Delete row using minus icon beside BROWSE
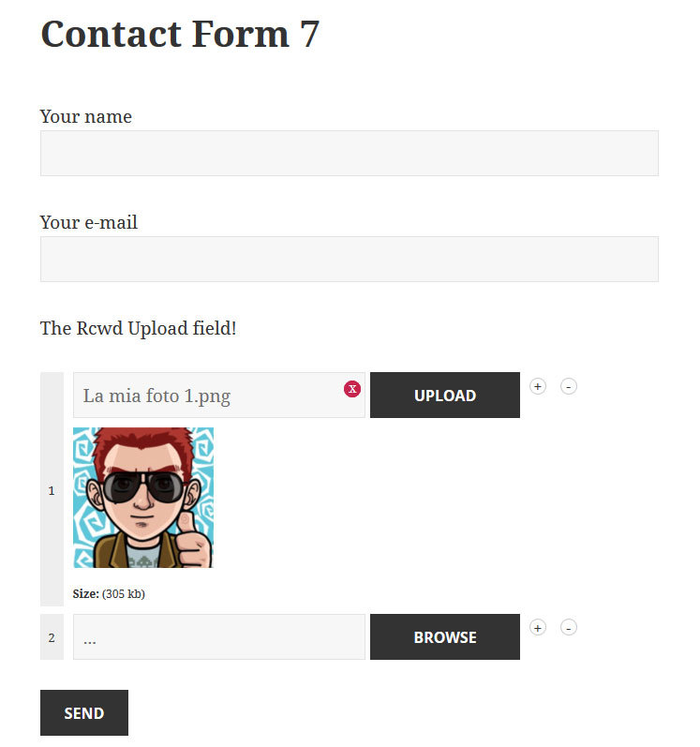Image resolution: width=700 pixels, height=747 pixels. [569, 627]
